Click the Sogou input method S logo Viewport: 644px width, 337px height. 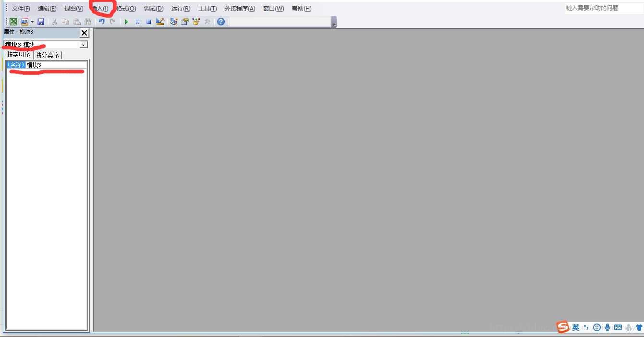tap(563, 327)
